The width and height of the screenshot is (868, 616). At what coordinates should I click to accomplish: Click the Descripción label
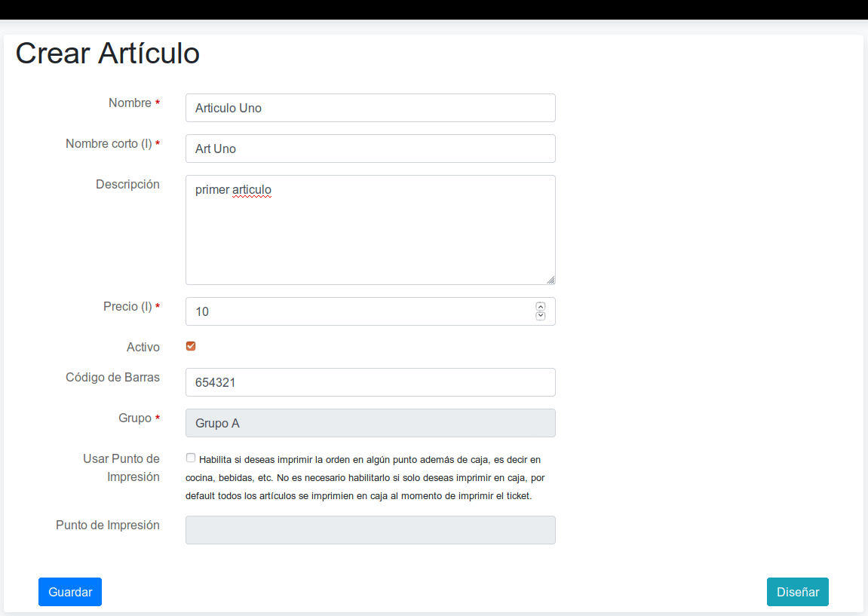click(x=127, y=185)
